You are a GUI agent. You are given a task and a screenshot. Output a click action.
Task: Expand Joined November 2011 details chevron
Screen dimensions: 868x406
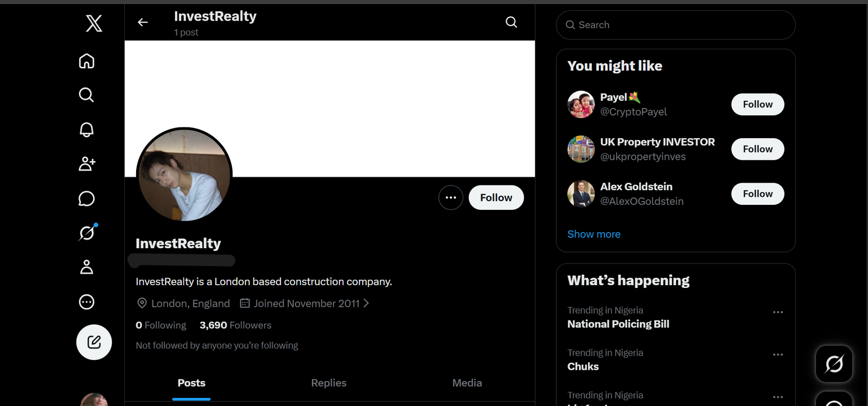[366, 303]
